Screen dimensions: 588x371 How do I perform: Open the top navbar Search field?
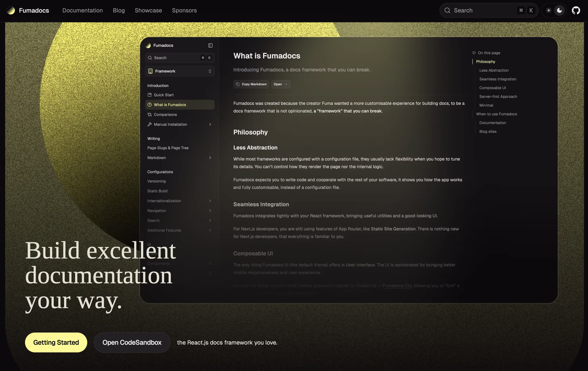tap(489, 11)
